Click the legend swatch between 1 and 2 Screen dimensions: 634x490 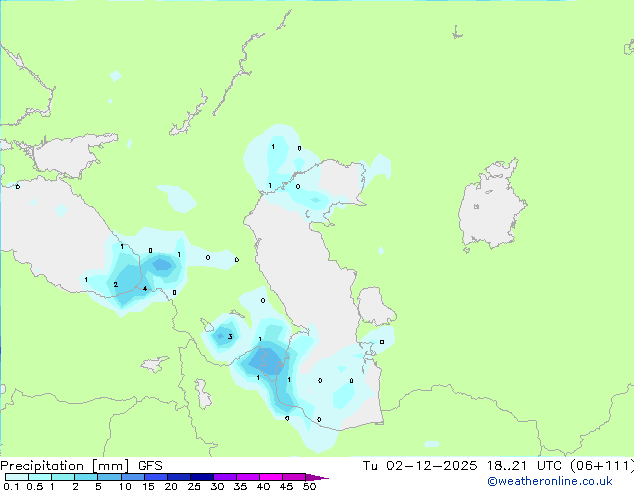click(63, 477)
